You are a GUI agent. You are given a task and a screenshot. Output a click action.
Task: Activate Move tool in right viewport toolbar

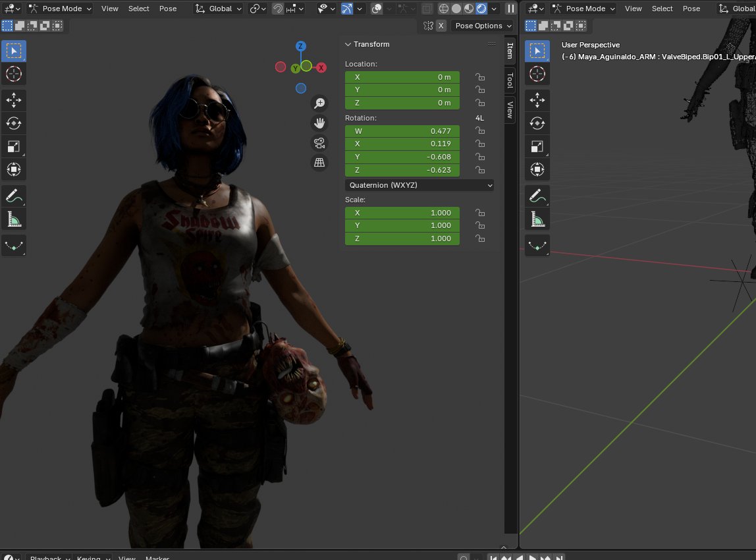[x=537, y=100]
